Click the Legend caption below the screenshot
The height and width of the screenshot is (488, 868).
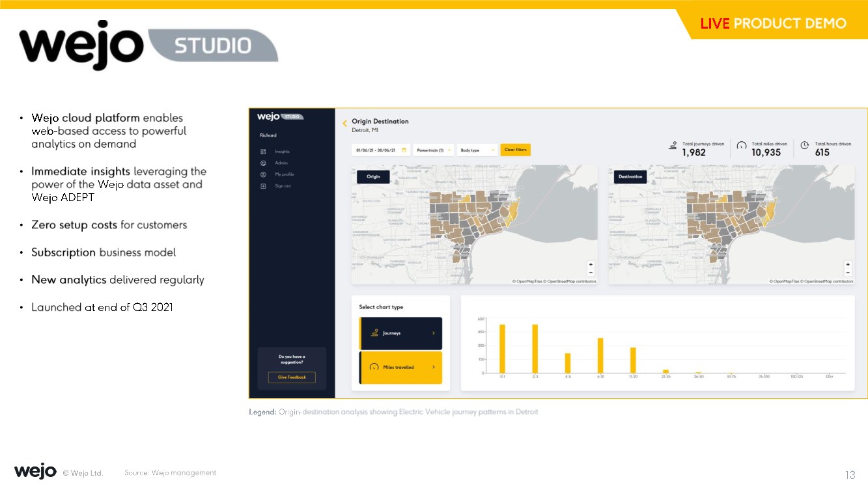pyautogui.click(x=393, y=412)
